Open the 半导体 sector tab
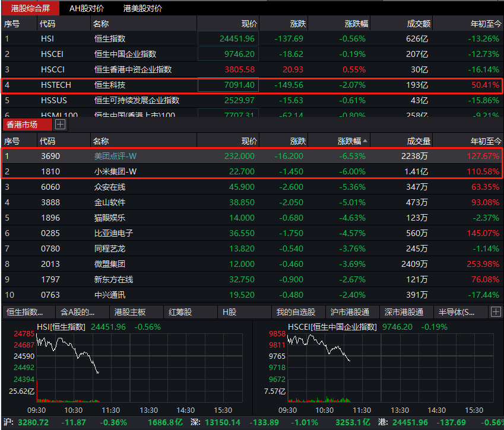Viewport: 504px width, 430px height. (x=460, y=312)
